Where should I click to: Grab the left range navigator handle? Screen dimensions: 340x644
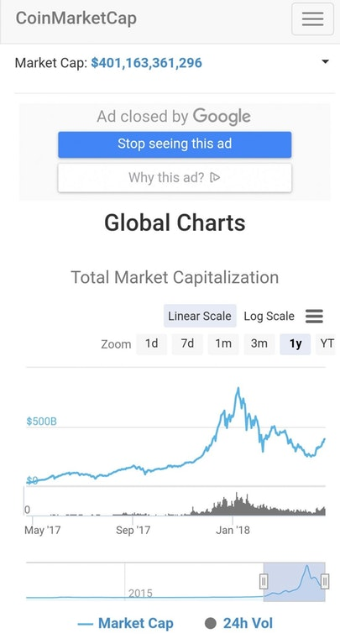264,581
